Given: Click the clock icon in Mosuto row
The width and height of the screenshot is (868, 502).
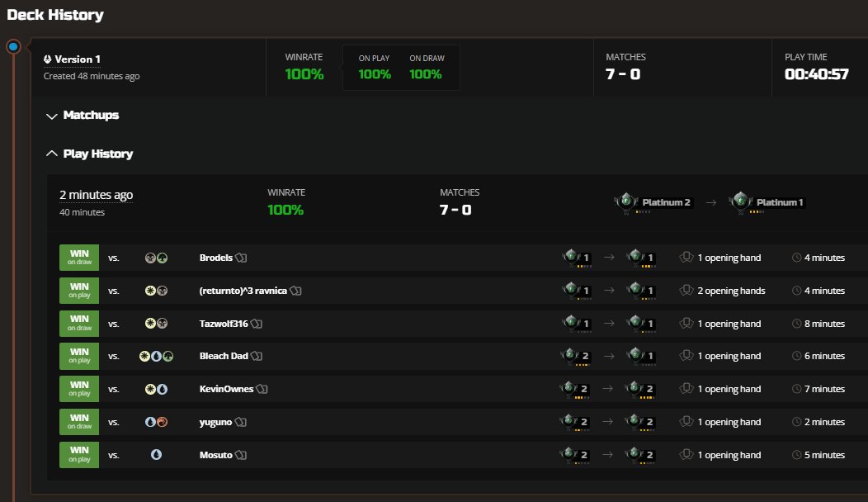Looking at the screenshot, I should point(796,455).
